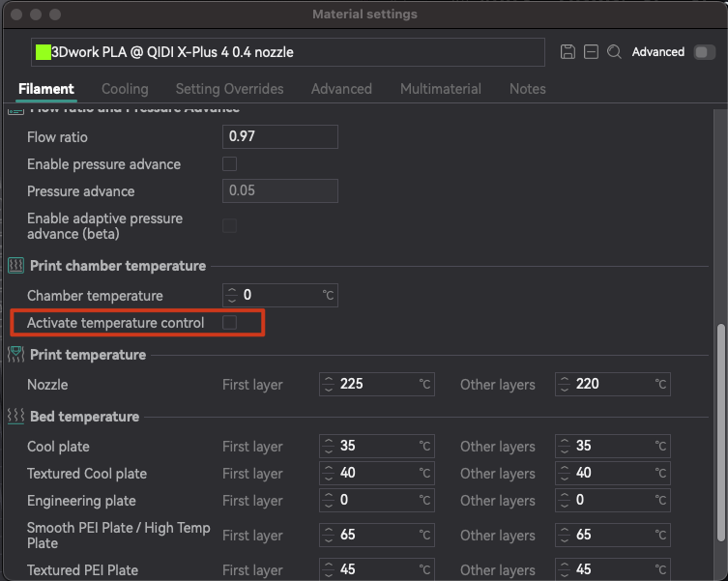Click the Print temperature nozzle icon
Screen dimensions: 728x581
[x=15, y=354]
